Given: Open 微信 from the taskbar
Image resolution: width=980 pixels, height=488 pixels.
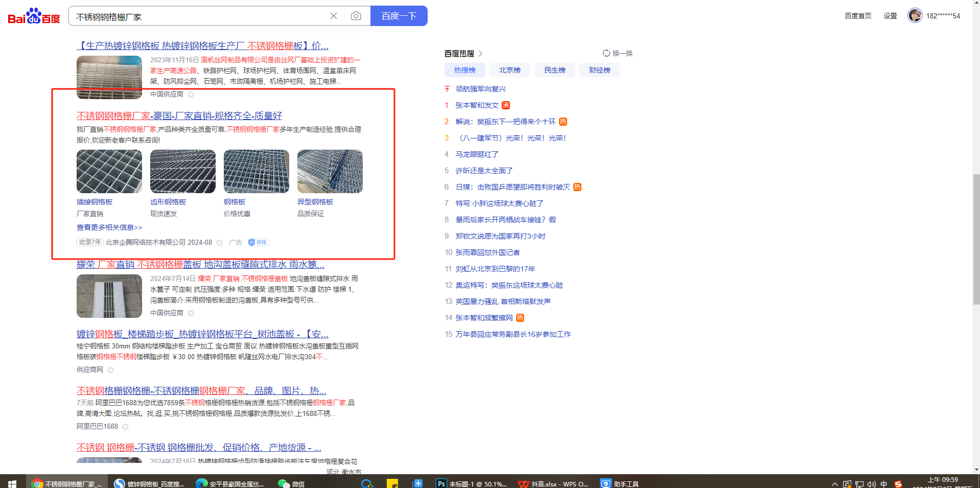Looking at the screenshot, I should pyautogui.click(x=292, y=483).
